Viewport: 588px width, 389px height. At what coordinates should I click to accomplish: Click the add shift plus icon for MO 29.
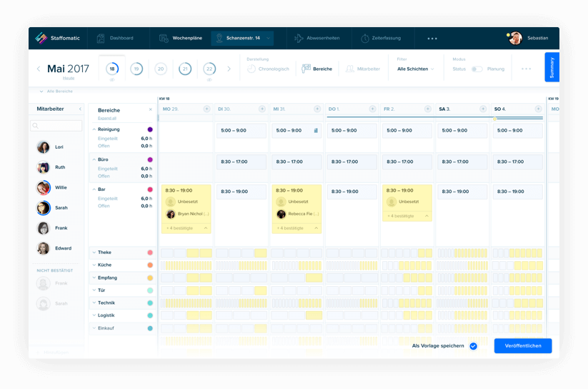[207, 109]
